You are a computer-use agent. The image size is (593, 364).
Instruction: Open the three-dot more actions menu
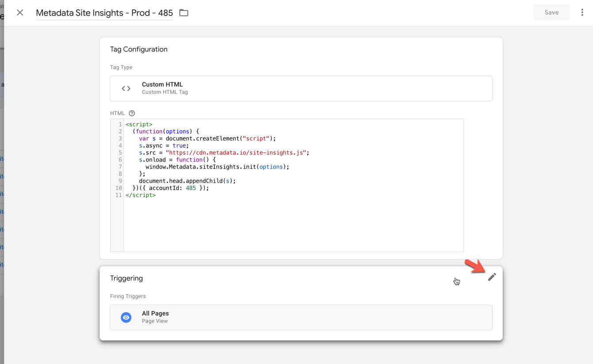(x=582, y=13)
